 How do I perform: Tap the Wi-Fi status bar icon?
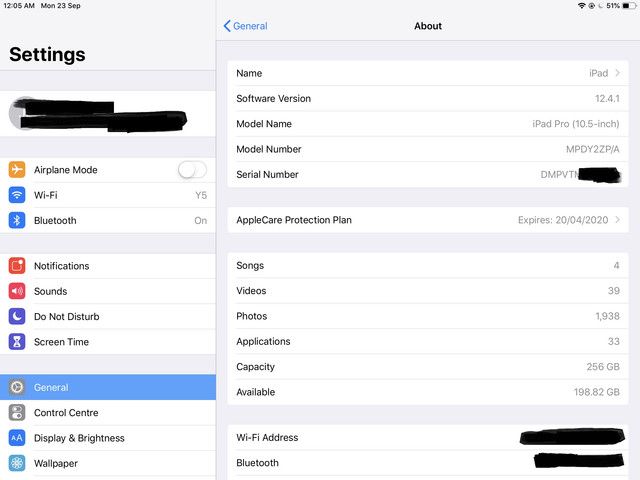[x=582, y=6]
